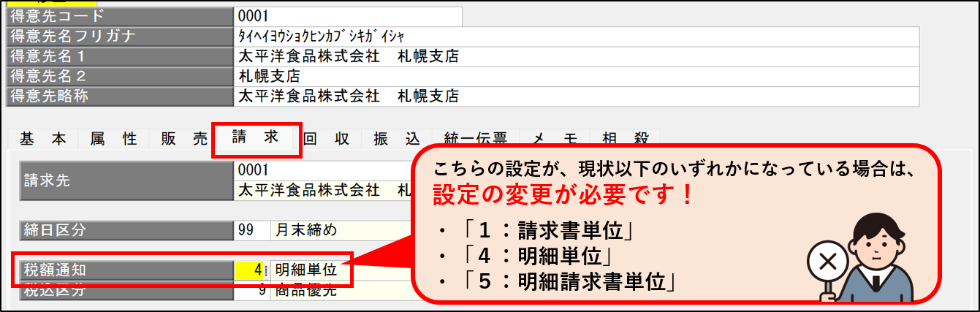Click the 得意先名２ field showing 札幌支店
980x312 pixels.
click(577, 76)
